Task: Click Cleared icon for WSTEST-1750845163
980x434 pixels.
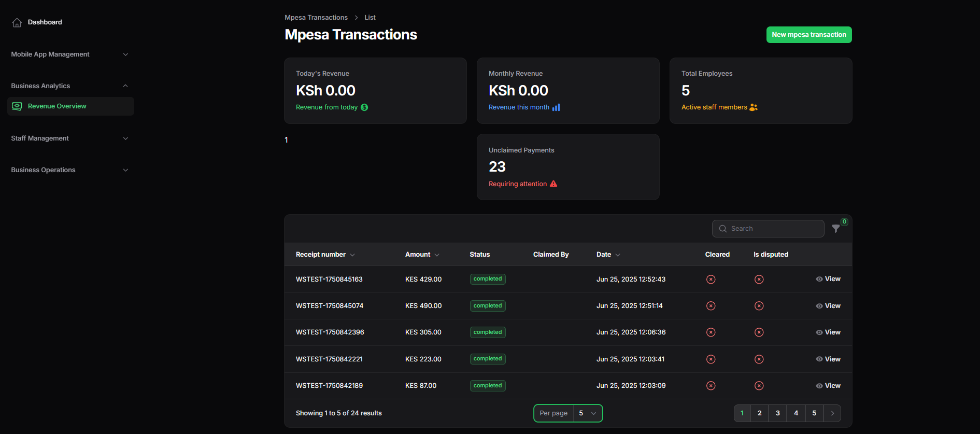Action: click(711, 279)
